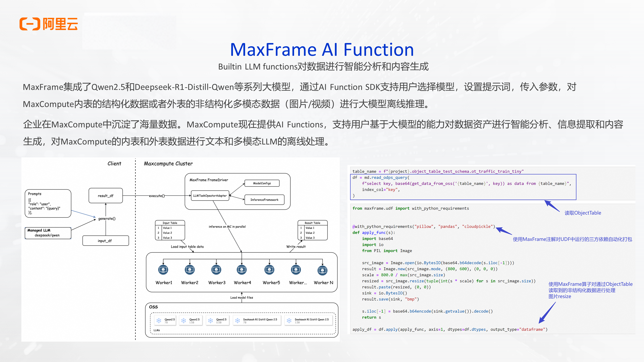This screenshot has height=362, width=644.
Task: Click the Worker N node icon
Action: [x=323, y=270]
